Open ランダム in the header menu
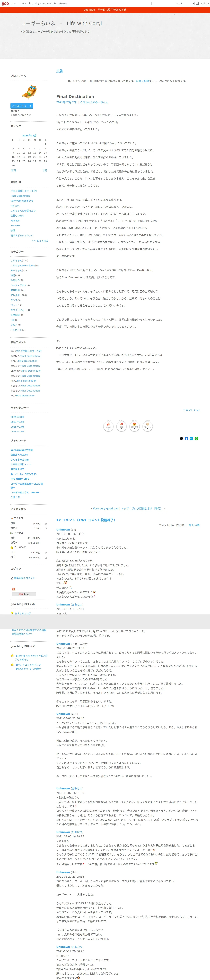210x980 pixels. point(22,3)
